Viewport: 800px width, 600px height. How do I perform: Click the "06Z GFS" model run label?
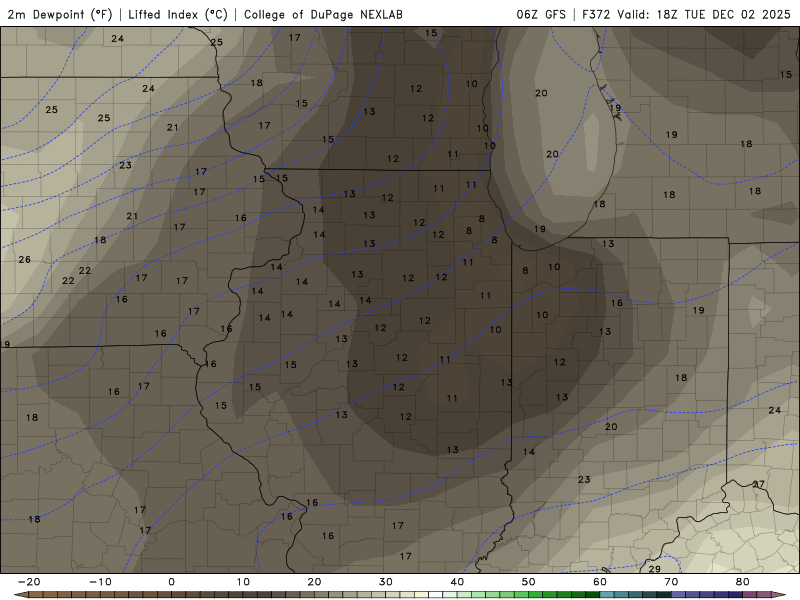tap(541, 14)
